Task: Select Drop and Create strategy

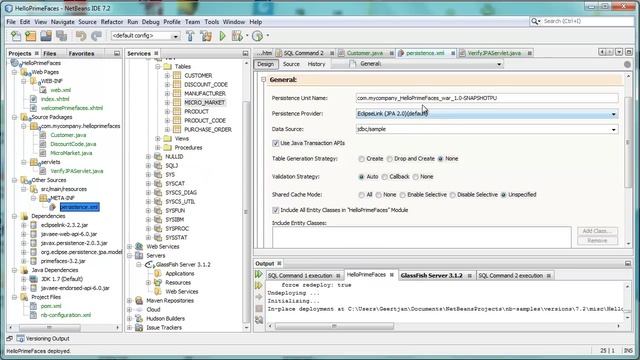Action: tap(389, 159)
